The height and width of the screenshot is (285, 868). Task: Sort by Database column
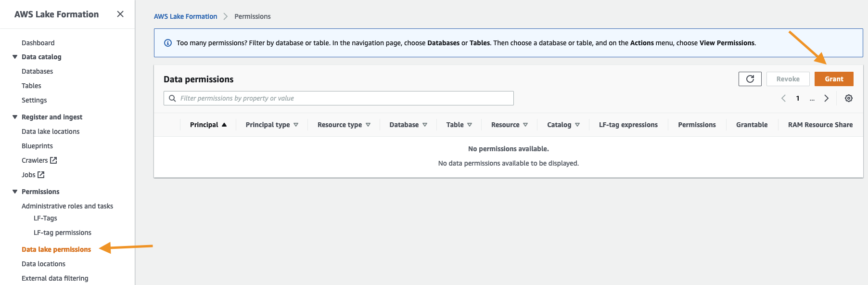408,125
